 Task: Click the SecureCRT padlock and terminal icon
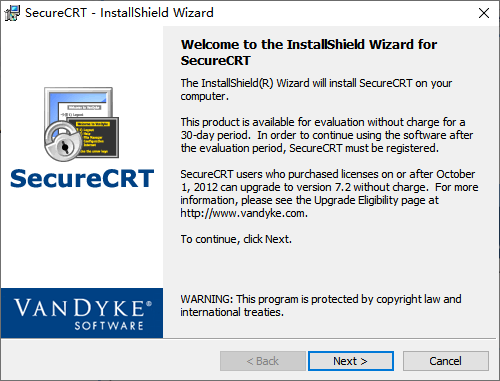click(x=82, y=124)
